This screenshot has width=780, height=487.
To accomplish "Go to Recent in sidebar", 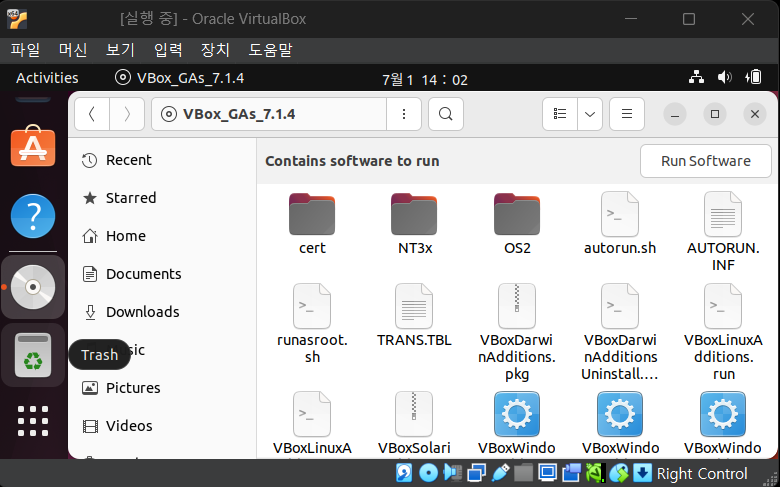I will [162, 160].
